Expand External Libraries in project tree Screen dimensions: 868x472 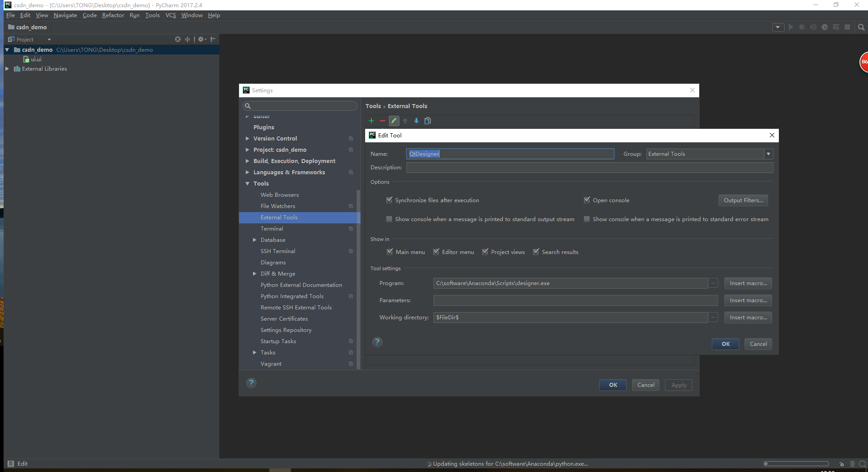7,69
